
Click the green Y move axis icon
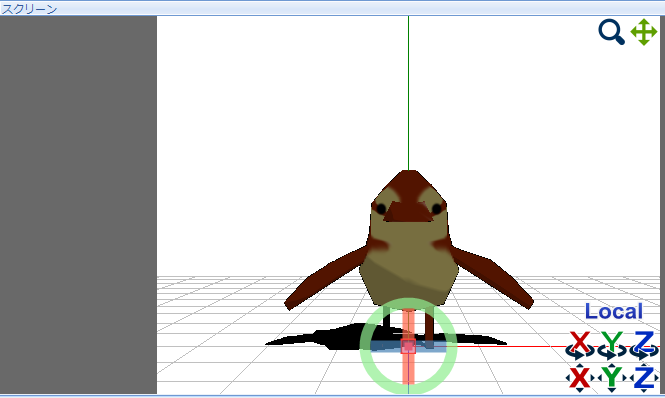click(612, 378)
